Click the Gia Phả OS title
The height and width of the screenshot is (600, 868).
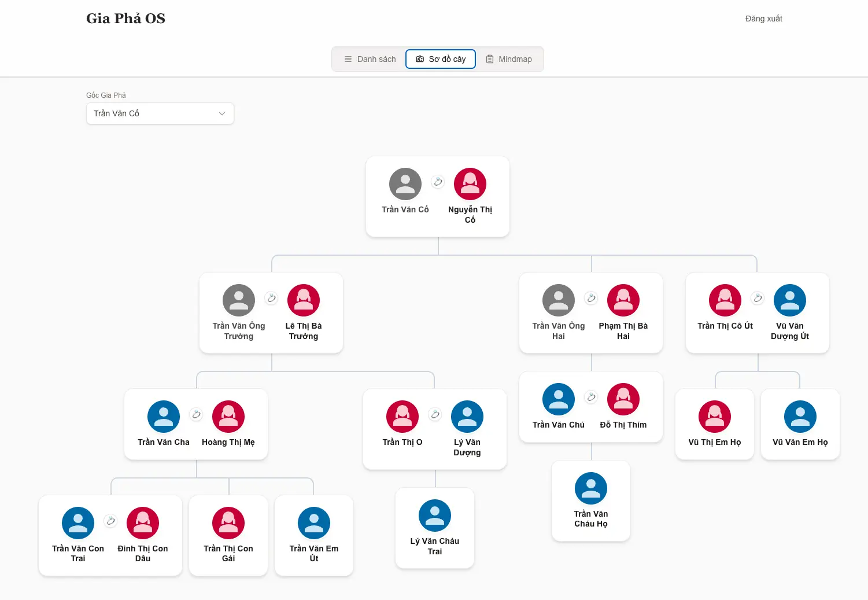pyautogui.click(x=125, y=19)
